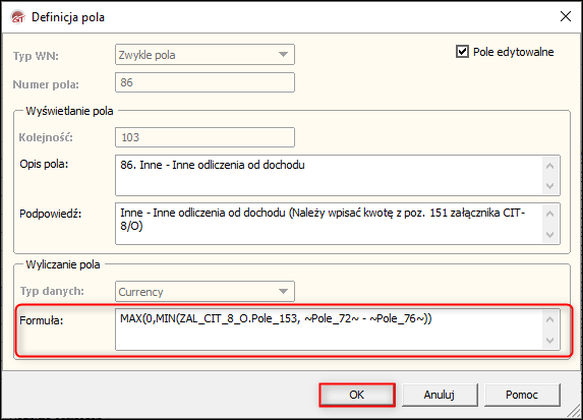Click down arrow in Podpowiedź scrollbar
Screen dimensions: 583x420
point(550,234)
